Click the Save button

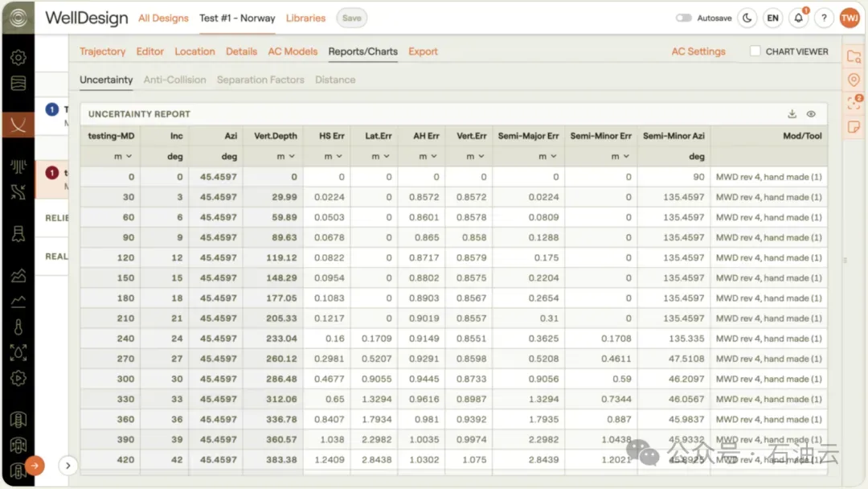tap(351, 18)
